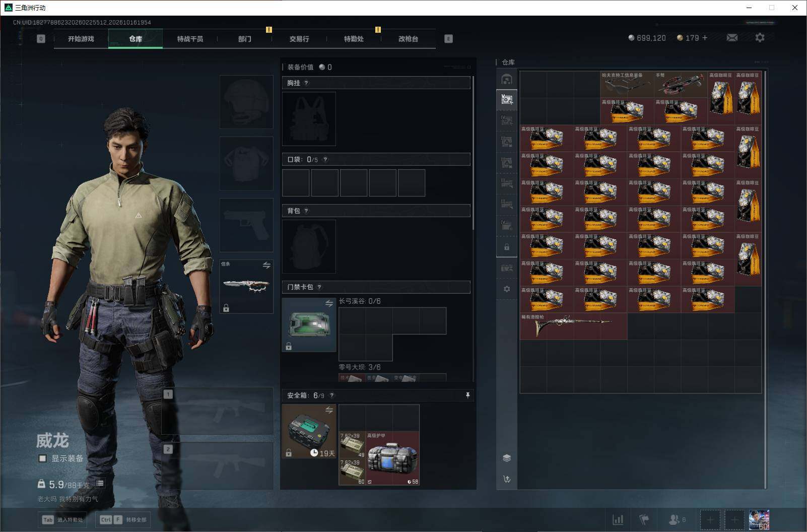Select the safe box case showing 19天
Screen dimensions: 807x532
[309, 431]
